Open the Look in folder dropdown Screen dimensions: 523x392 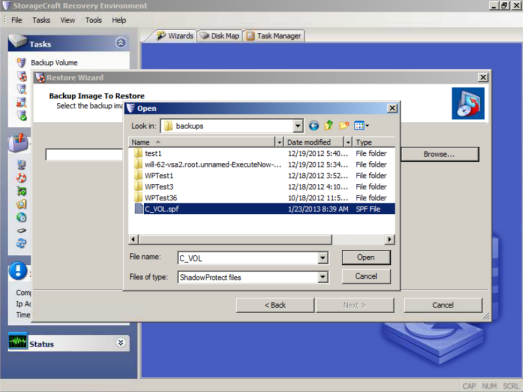[x=298, y=126]
